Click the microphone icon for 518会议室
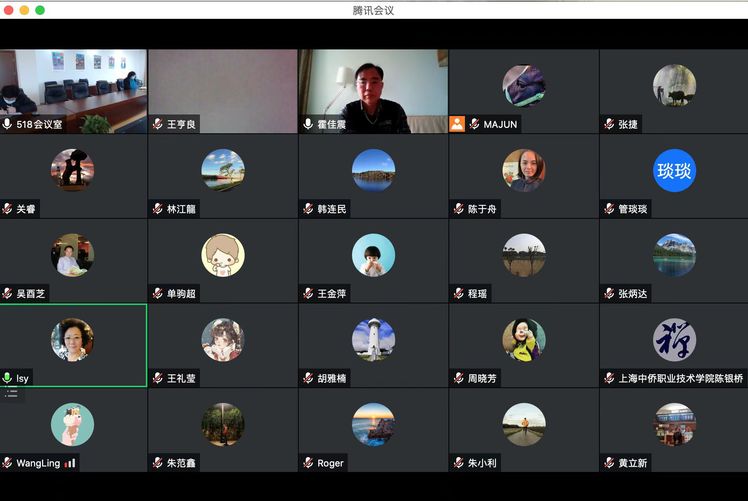Image resolution: width=748 pixels, height=501 pixels. click(x=8, y=124)
